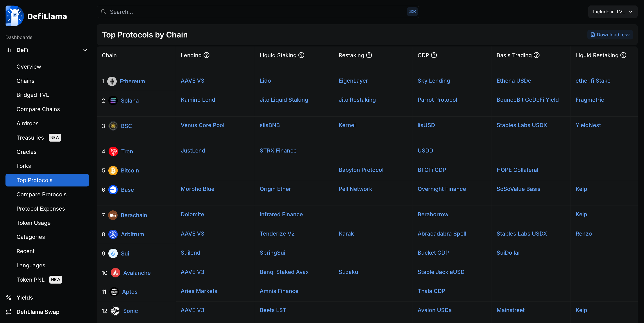Open the Treasuries sidebar item
644x323 pixels.
point(30,138)
